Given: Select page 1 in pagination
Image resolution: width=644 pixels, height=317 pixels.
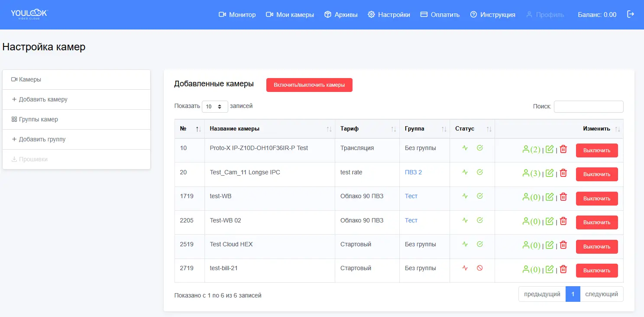Looking at the screenshot, I should (x=573, y=294).
